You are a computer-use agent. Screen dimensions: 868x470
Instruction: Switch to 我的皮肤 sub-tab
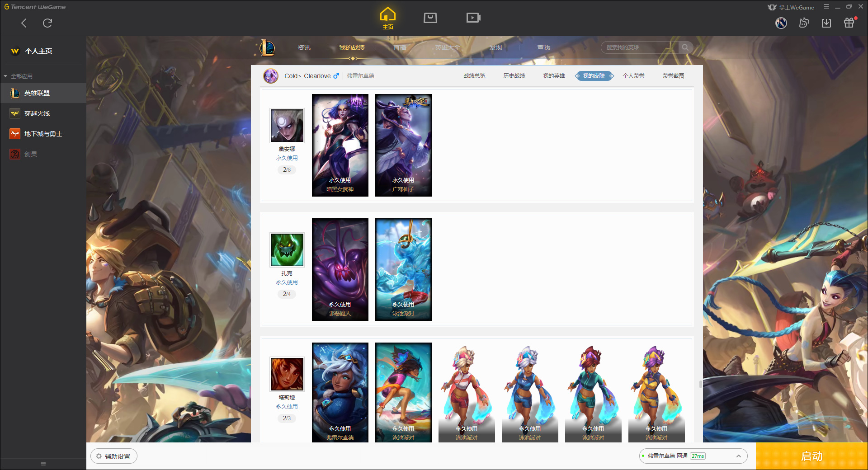pyautogui.click(x=594, y=76)
